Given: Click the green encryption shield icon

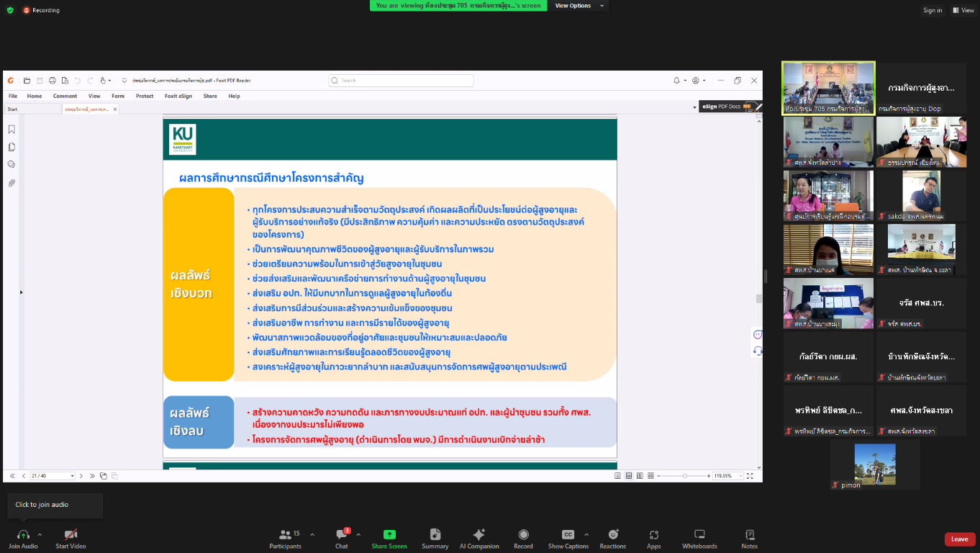Looking at the screenshot, I should coord(10,10).
